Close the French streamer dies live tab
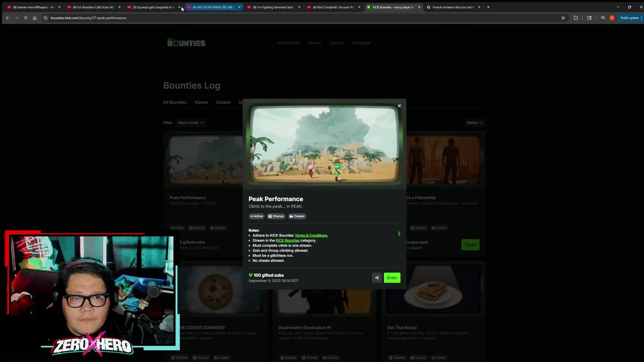644x362 pixels. 479,7
